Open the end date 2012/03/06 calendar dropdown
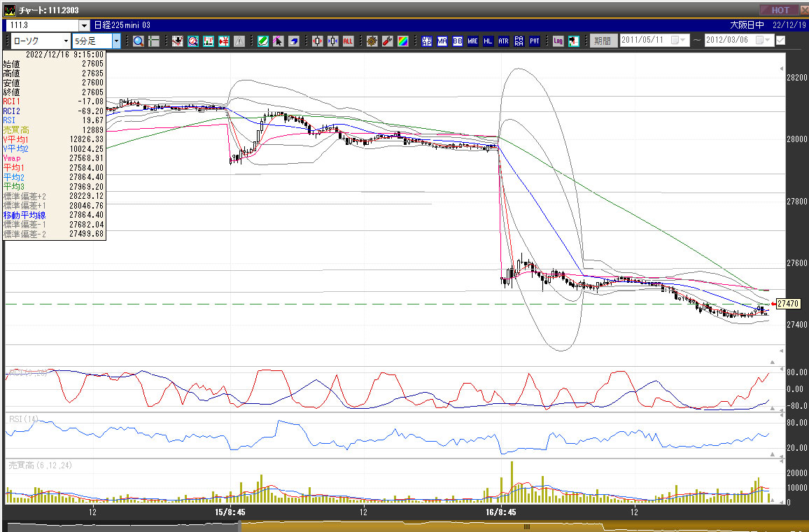 tap(763, 40)
